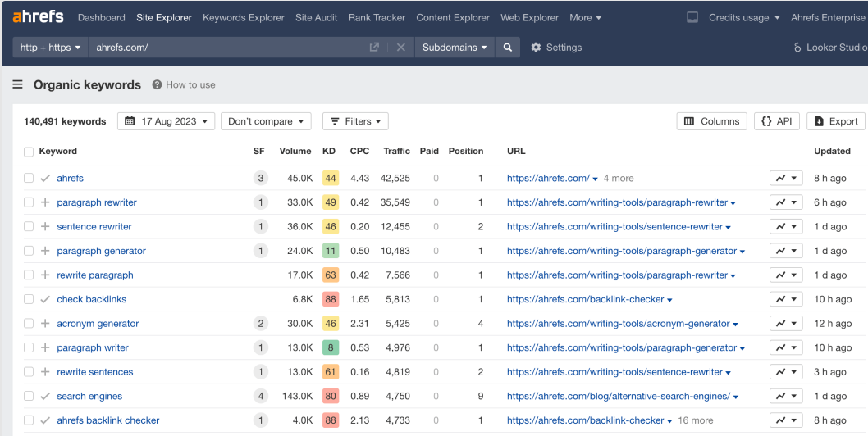Viewport: 868px width, 436px height.
Task: Click the checkmark icon beside ahrefs keyword
Action: [x=45, y=178]
